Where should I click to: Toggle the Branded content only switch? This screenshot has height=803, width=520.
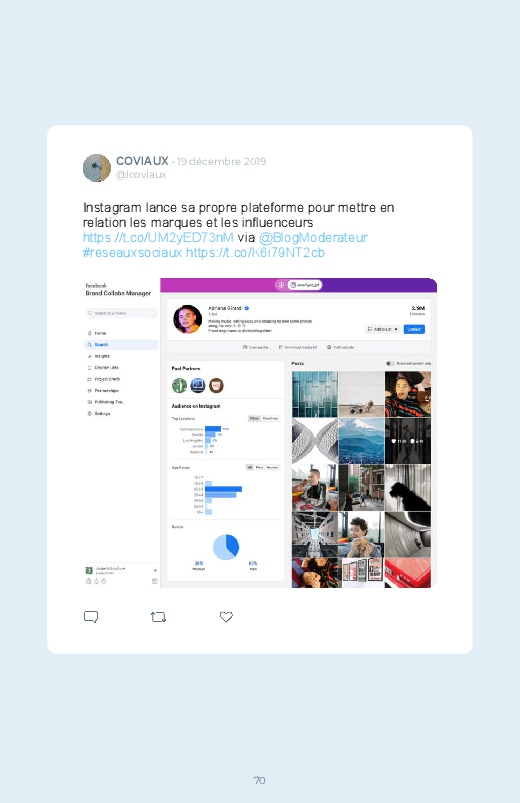click(x=390, y=364)
